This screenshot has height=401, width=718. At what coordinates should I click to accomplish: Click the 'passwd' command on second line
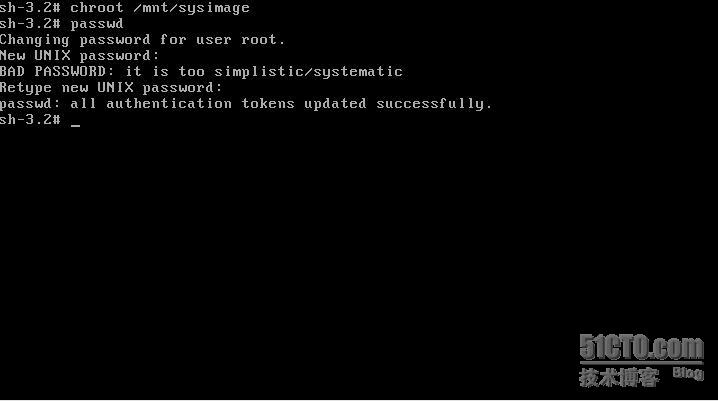[97, 24]
